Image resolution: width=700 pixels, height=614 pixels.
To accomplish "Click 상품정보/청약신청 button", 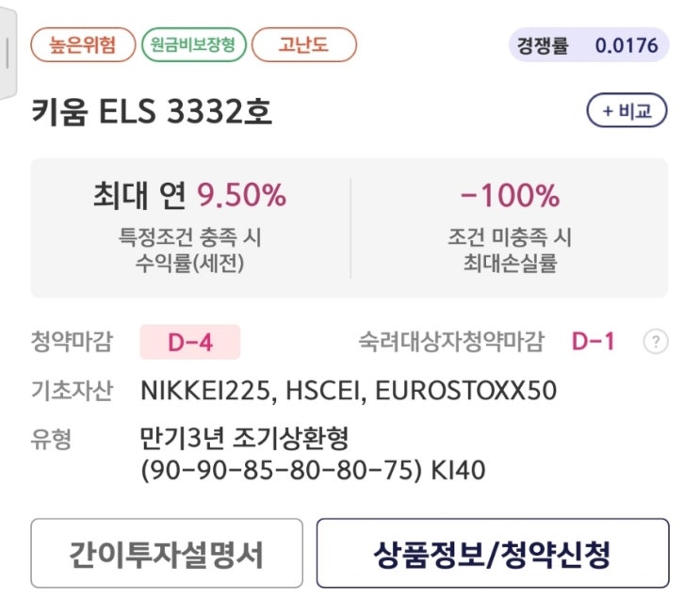I will 492,554.
